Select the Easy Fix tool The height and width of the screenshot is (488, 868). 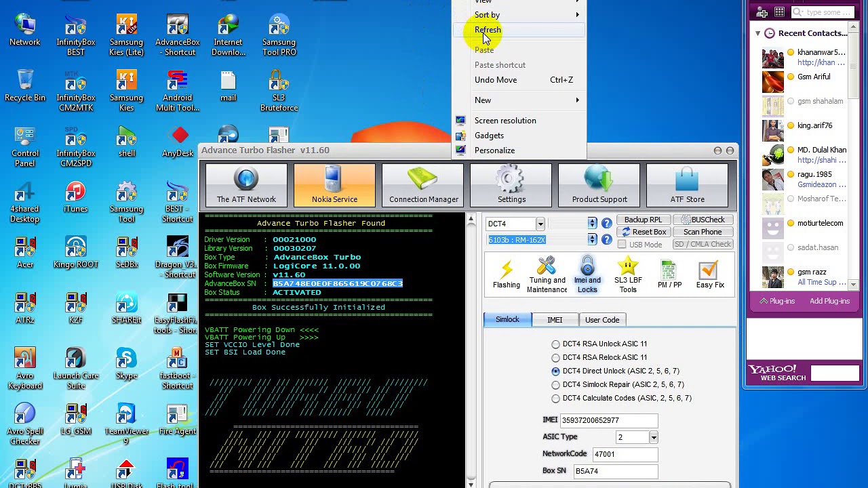coord(710,274)
